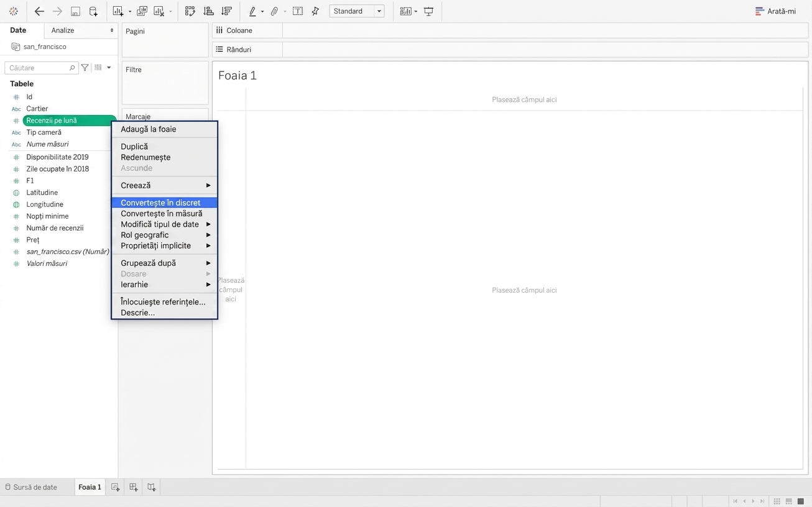Clear the sheet using toolbar icon

159,11
